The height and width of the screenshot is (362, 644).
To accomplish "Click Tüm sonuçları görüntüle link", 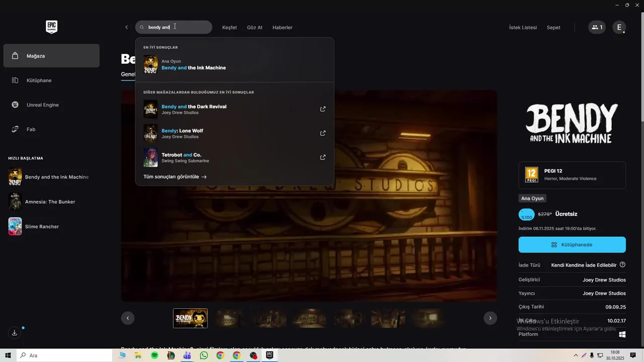I will click(175, 177).
